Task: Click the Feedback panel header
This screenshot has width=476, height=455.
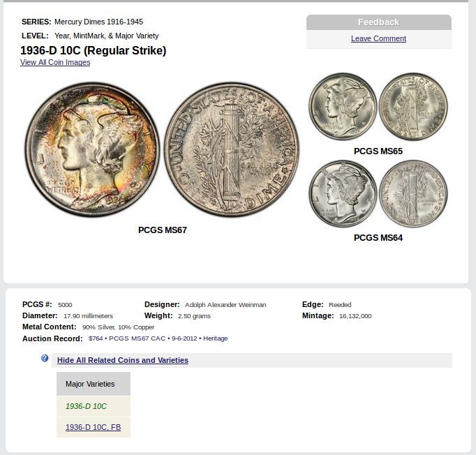Action: coord(378,22)
